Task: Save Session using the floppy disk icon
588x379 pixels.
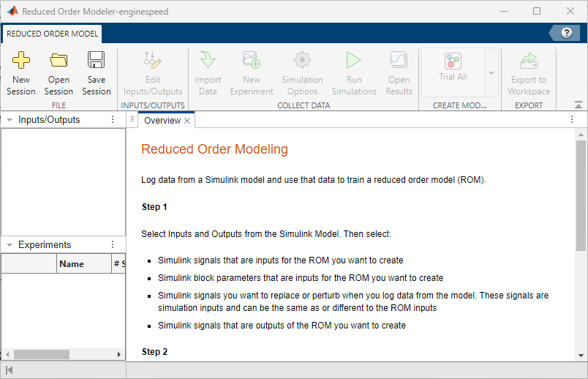Action: 97,60
